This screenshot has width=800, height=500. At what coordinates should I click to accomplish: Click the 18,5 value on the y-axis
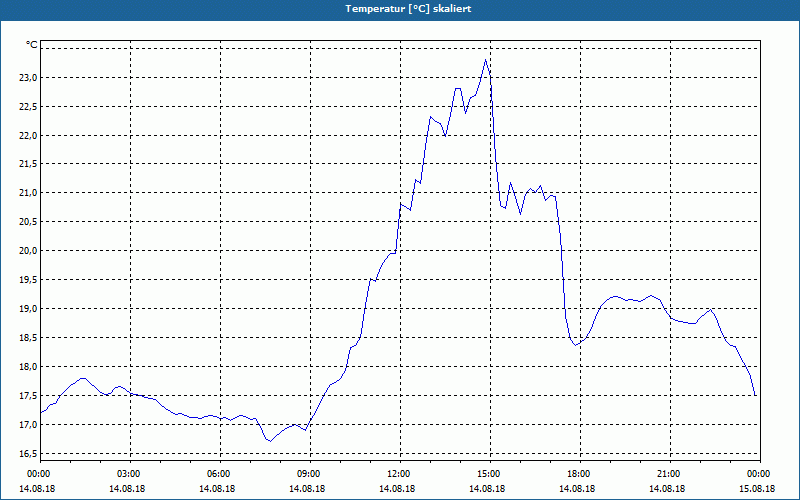(x=28, y=338)
